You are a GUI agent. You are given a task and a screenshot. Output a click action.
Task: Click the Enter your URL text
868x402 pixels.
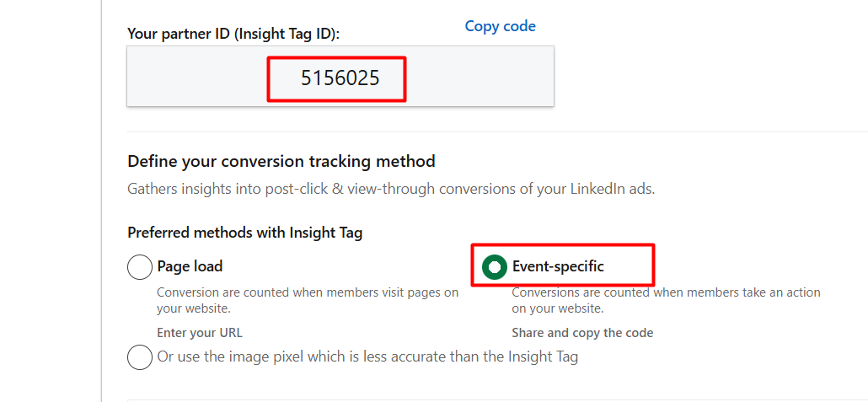pyautogui.click(x=200, y=333)
